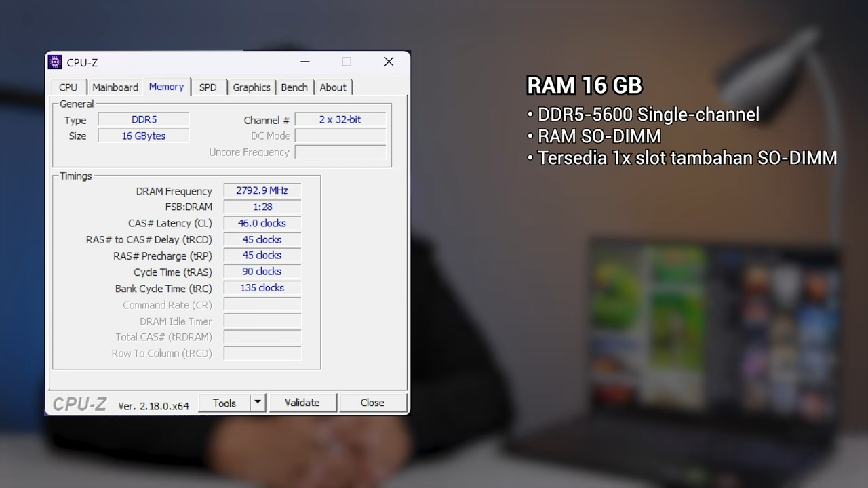This screenshot has width=868, height=488.
Task: Open the Bench tab
Action: pyautogui.click(x=294, y=87)
